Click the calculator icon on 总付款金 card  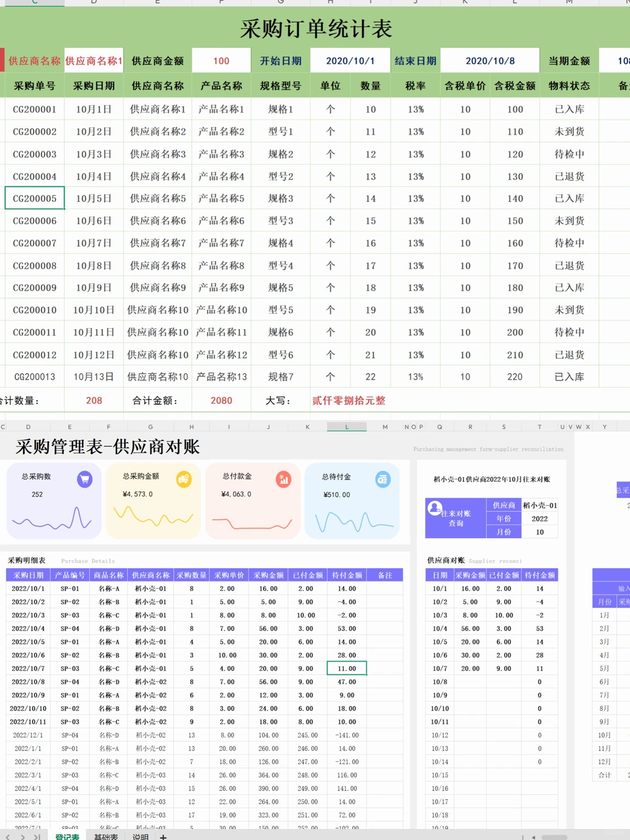click(285, 479)
